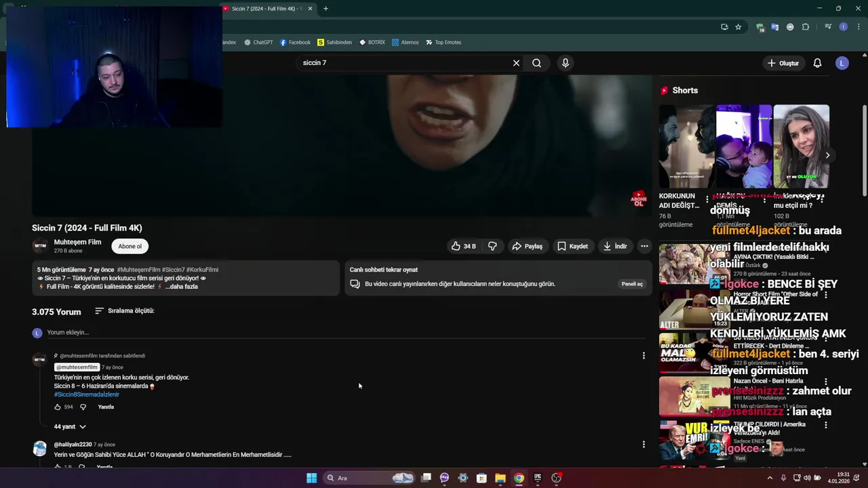Open the Short thumbnail of man kissing baby
The image size is (868, 488).
click(x=744, y=146)
